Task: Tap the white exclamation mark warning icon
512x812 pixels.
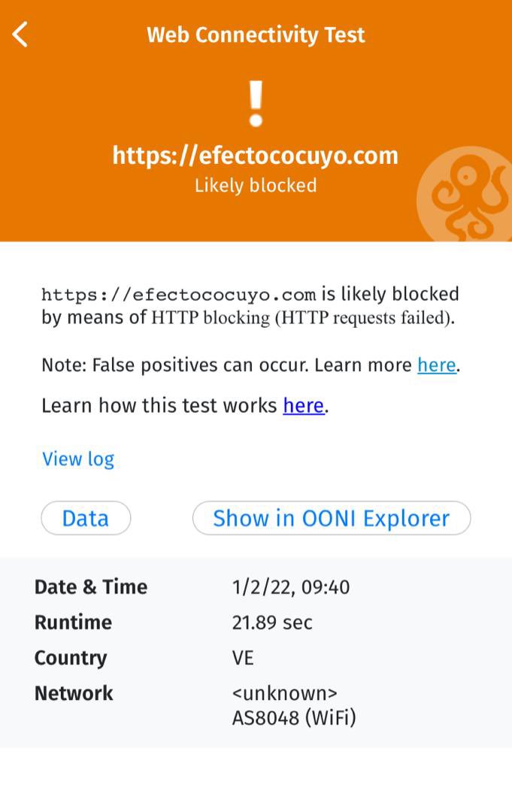Action: (x=256, y=104)
